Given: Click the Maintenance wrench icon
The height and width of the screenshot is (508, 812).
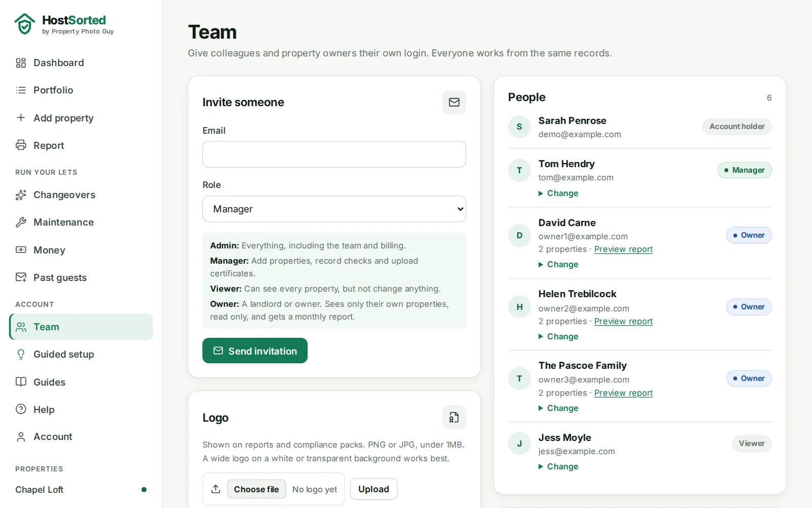Looking at the screenshot, I should [21, 223].
